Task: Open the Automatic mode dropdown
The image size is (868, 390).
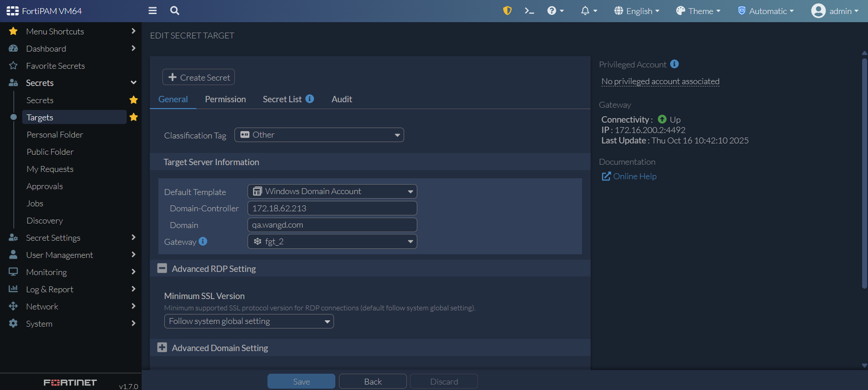Action: point(766,11)
